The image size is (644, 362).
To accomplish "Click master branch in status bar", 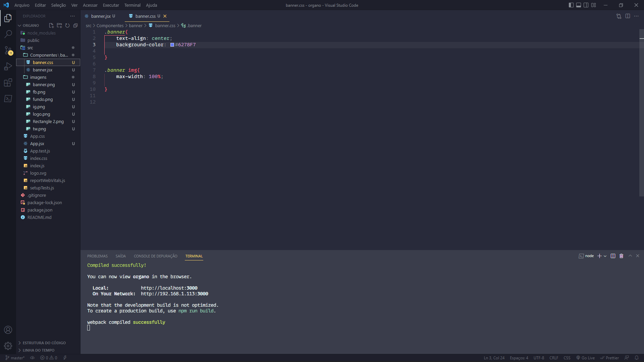I will (15, 358).
